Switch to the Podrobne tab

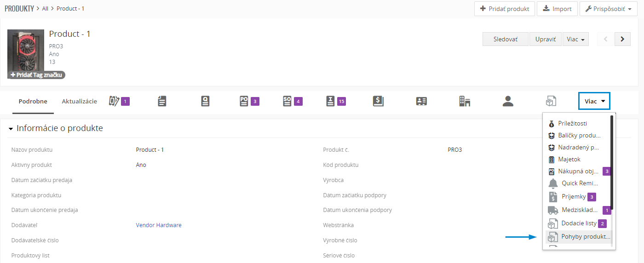33,101
